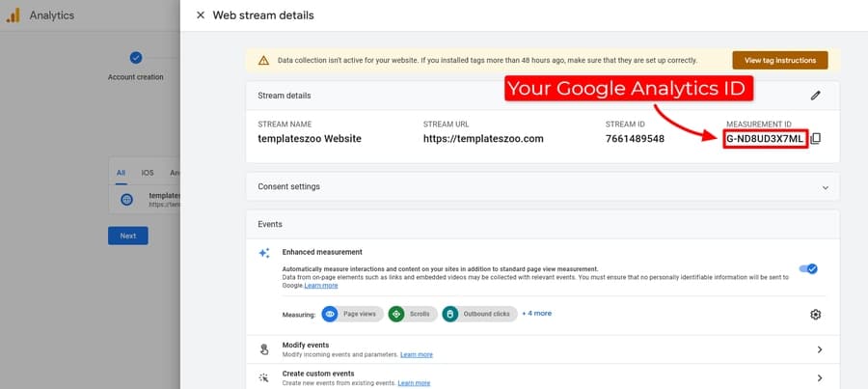Click the Events section header
This screenshot has height=389, width=868.
[270, 224]
